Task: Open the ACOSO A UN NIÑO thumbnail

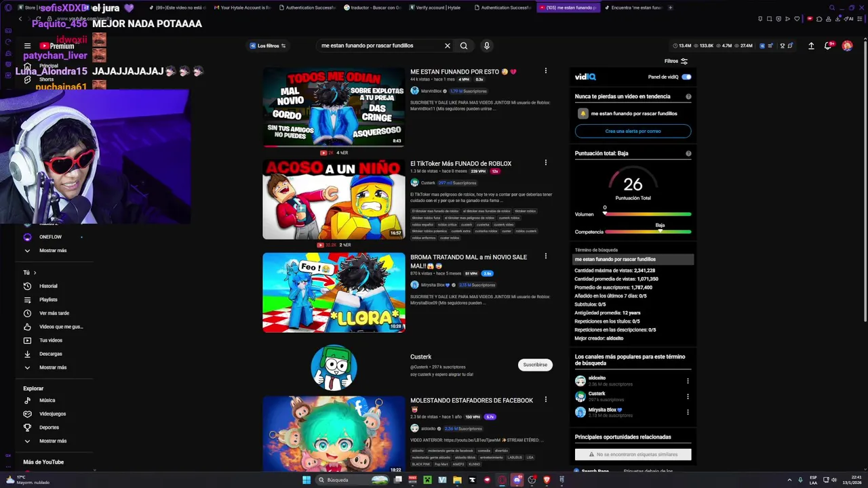Action: pos(334,199)
